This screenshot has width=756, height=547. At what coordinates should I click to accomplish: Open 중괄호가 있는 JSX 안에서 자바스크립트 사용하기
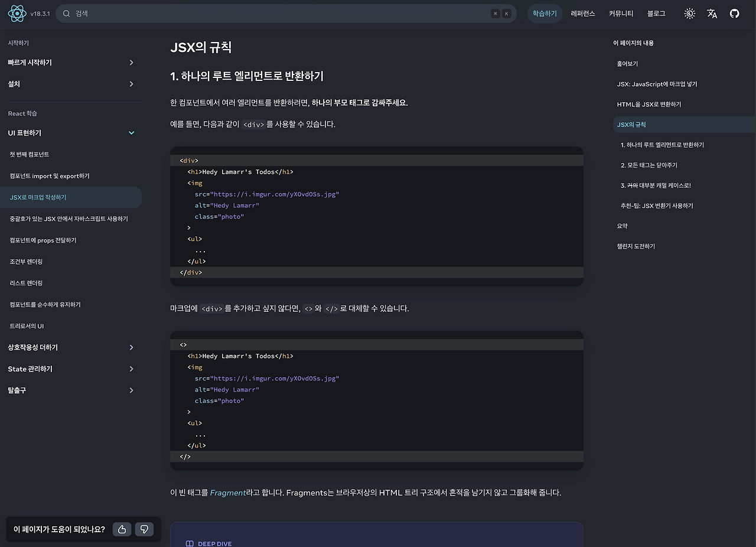69,219
